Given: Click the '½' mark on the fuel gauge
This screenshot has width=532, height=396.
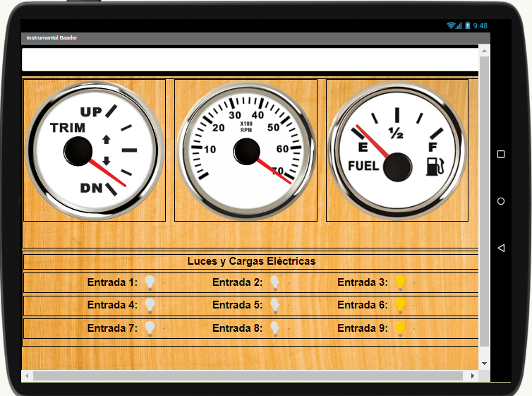Looking at the screenshot, I should (x=396, y=133).
